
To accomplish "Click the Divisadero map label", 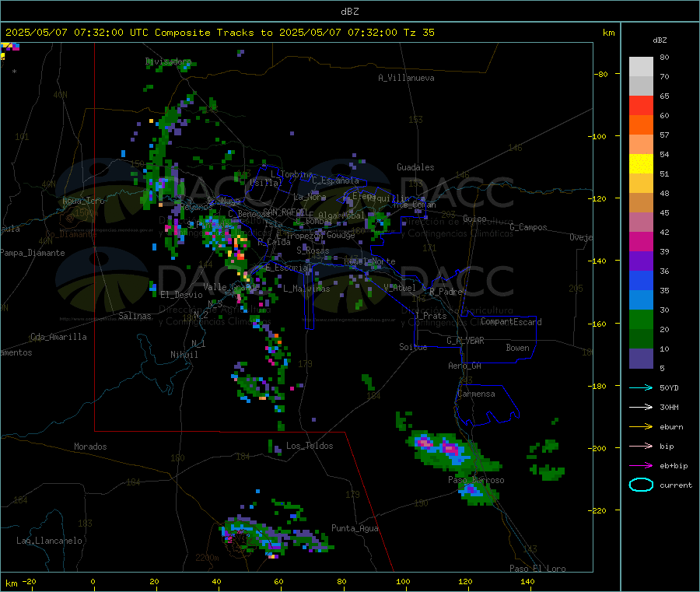I will [168, 61].
